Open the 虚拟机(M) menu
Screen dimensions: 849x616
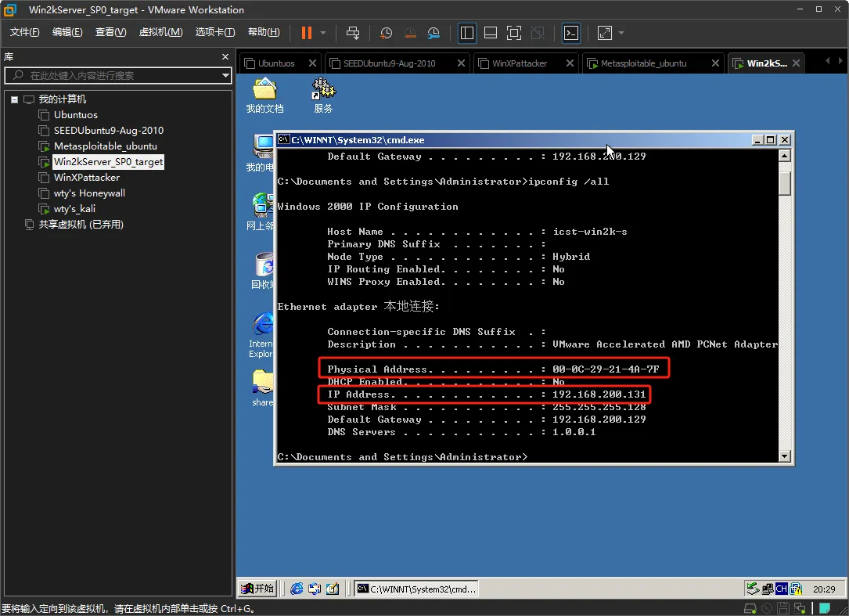pyautogui.click(x=161, y=32)
